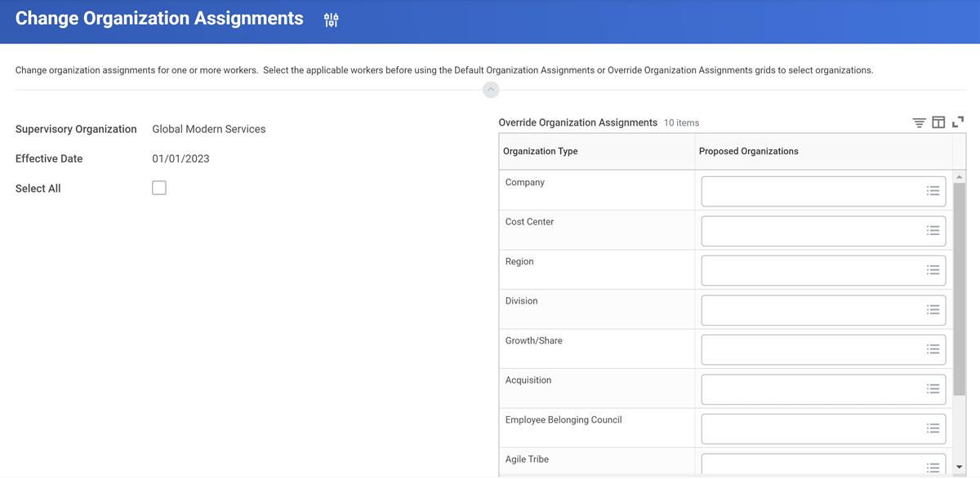Click the grid scrollbar down arrow
Viewport: 980px width, 479px height.
point(959,468)
